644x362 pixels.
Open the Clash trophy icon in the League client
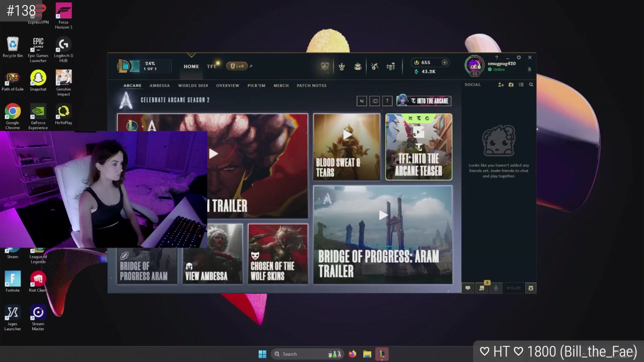[325, 66]
